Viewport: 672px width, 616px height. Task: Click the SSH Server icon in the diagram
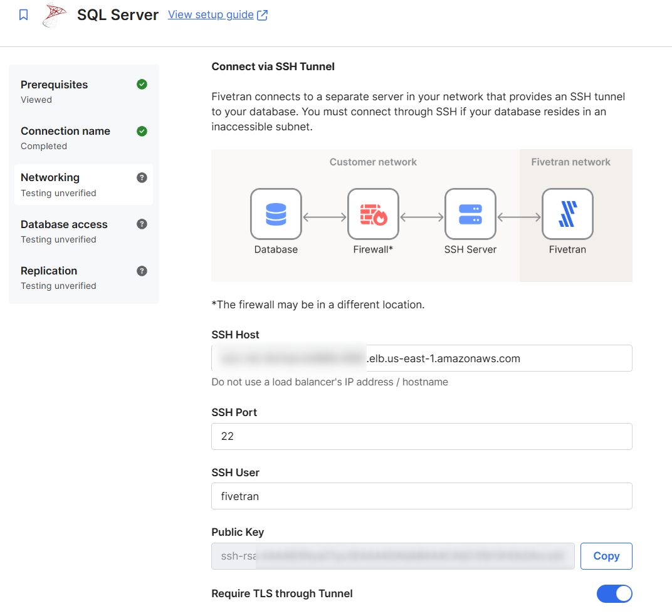[471, 214]
